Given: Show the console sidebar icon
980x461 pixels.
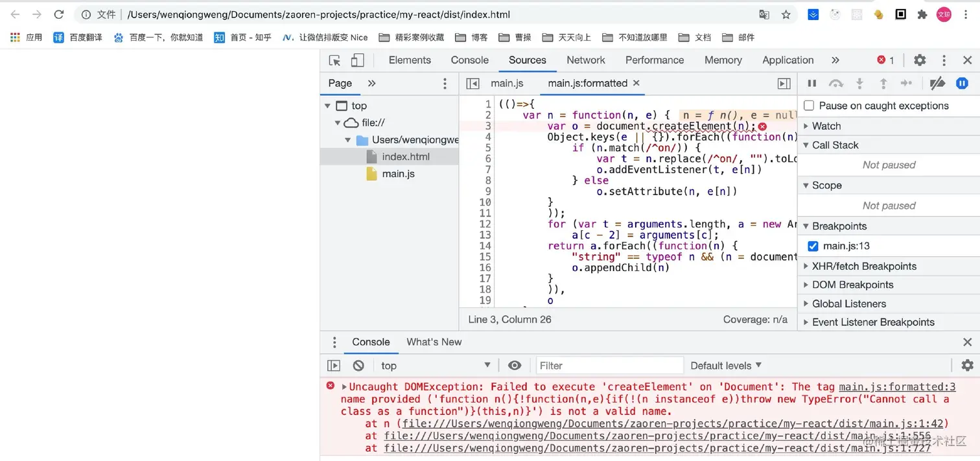Looking at the screenshot, I should 334,366.
